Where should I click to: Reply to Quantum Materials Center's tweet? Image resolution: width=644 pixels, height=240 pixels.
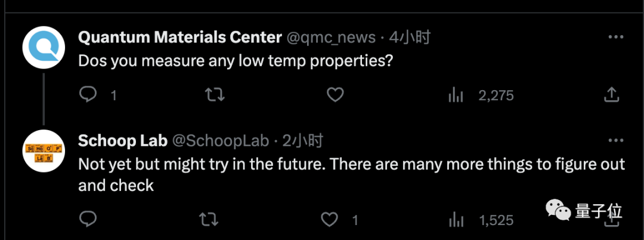click(x=88, y=94)
